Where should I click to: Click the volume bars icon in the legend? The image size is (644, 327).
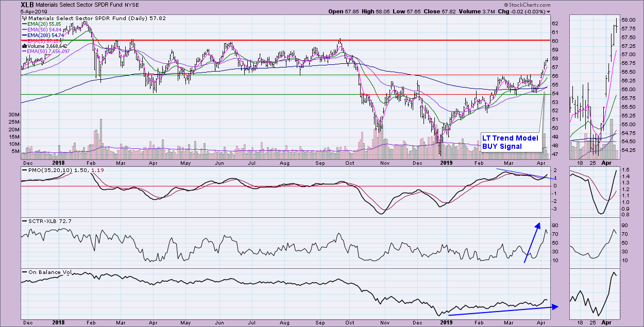[x=24, y=46]
